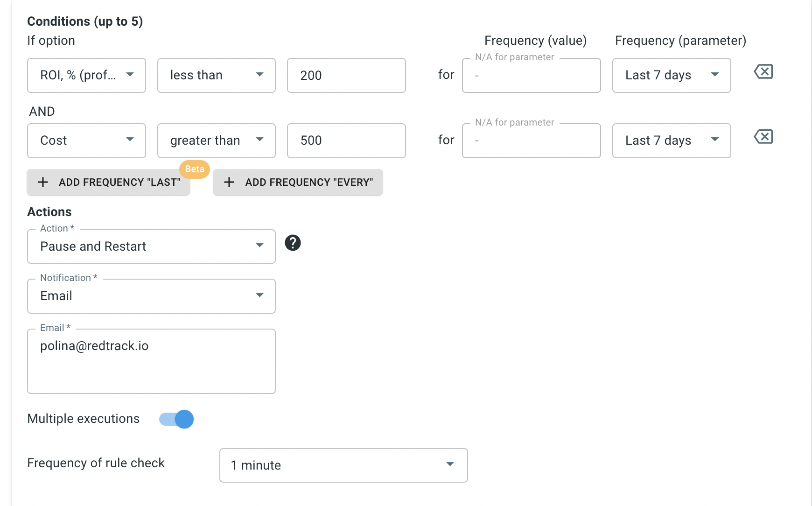Open Last 7 days dropdown for ROI row
This screenshot has height=506, width=812.
(671, 75)
